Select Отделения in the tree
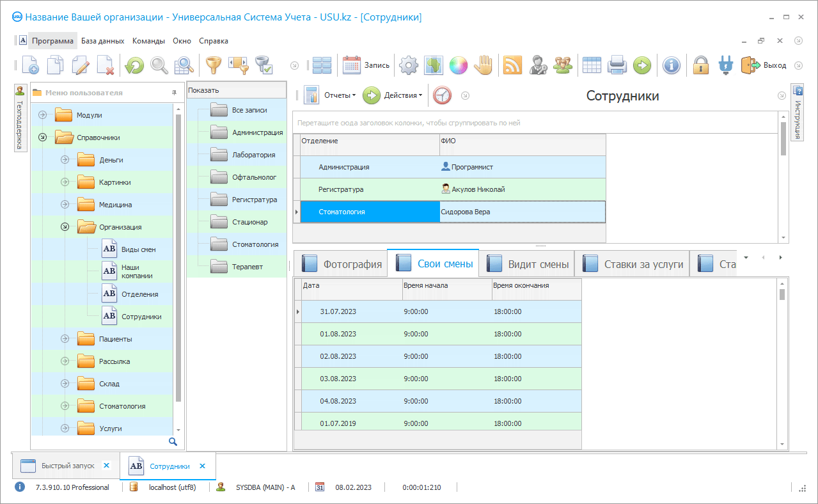 139,294
